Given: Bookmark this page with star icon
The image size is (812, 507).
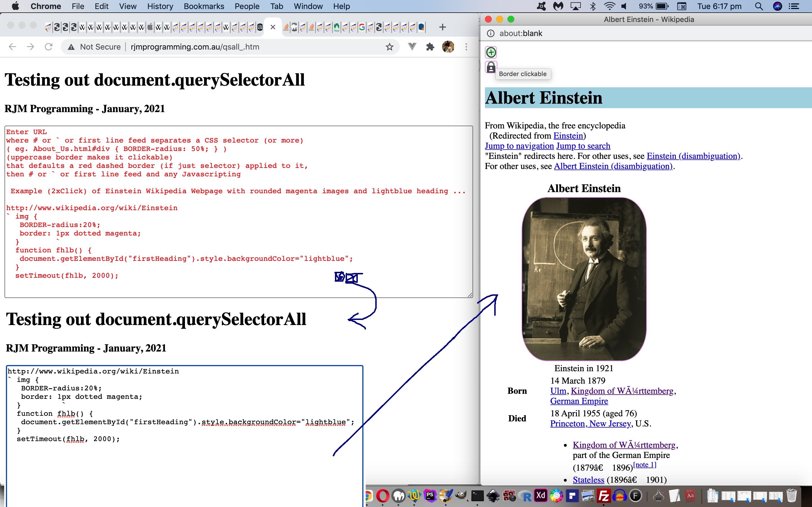Looking at the screenshot, I should pos(389,47).
